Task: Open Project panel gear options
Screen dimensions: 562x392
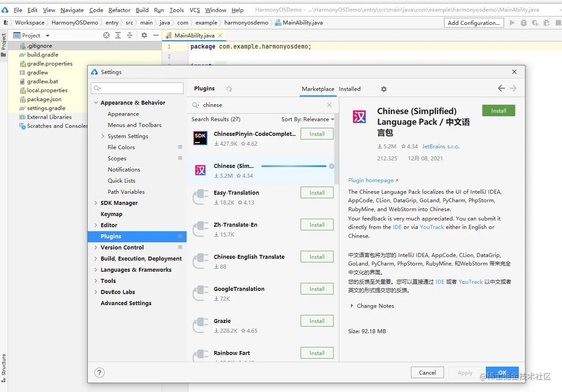Action: pyautogui.click(x=144, y=35)
